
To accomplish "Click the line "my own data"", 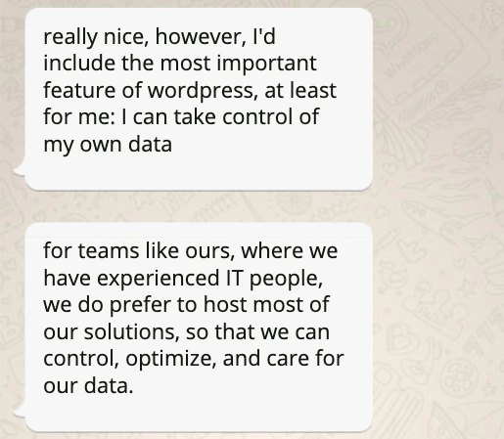I will (108, 145).
